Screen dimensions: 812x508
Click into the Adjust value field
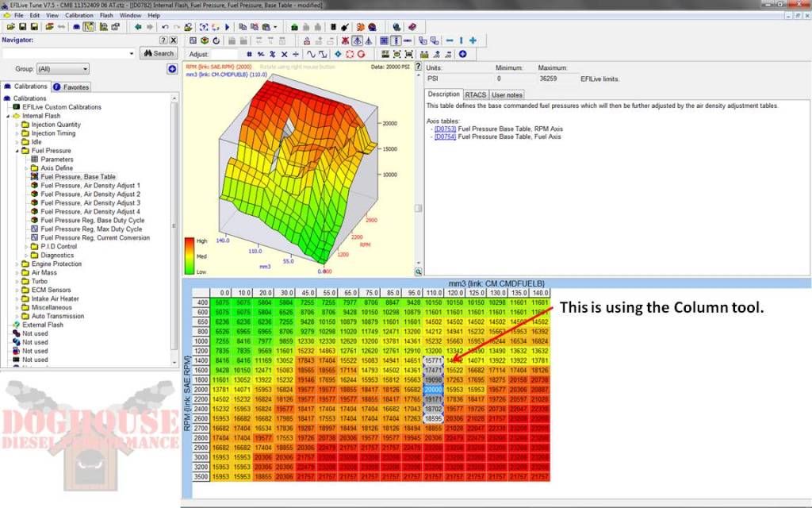pyautogui.click(x=224, y=54)
